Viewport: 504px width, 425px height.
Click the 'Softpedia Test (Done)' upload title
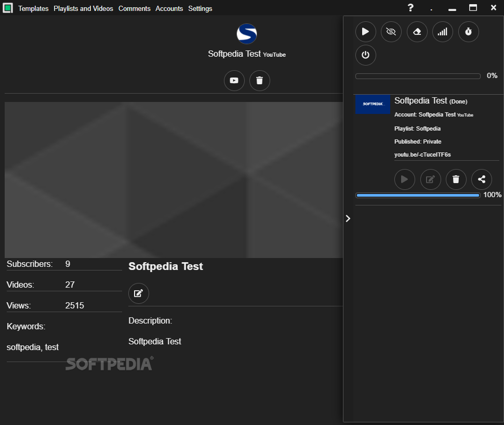pyautogui.click(x=431, y=101)
